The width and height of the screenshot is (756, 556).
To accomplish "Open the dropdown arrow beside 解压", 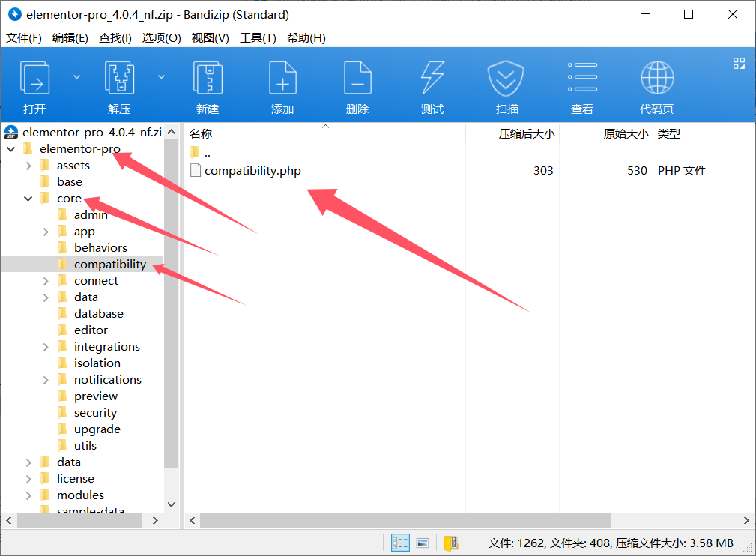I will coord(162,76).
